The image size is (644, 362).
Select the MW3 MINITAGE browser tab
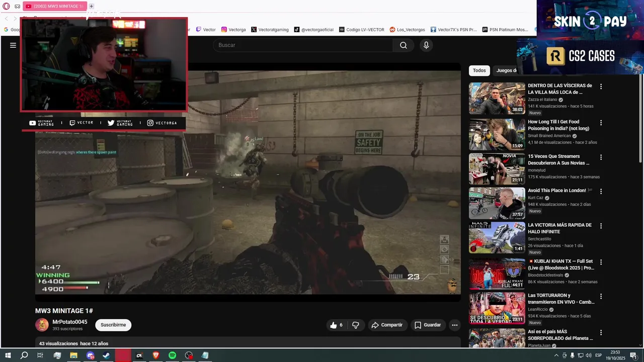coord(55,7)
